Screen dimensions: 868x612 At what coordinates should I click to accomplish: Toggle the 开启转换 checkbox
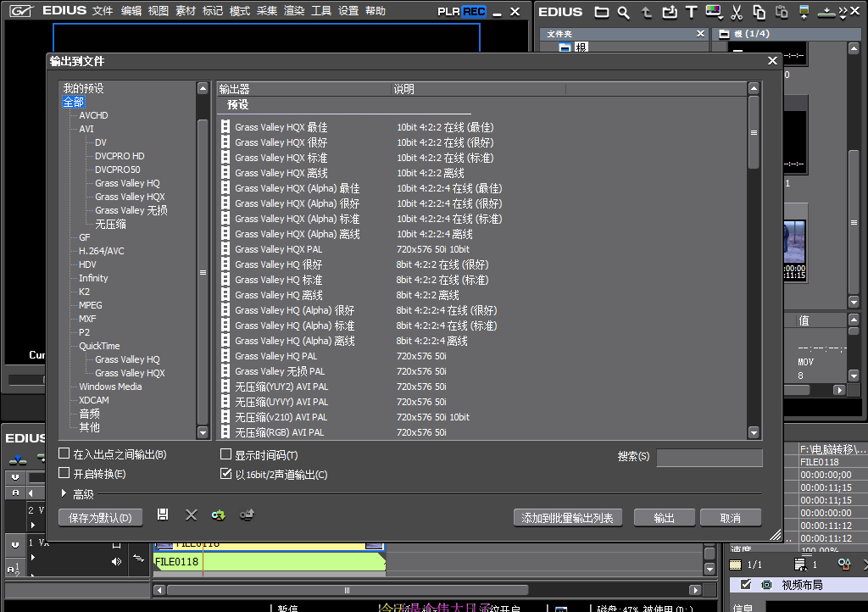(x=64, y=473)
